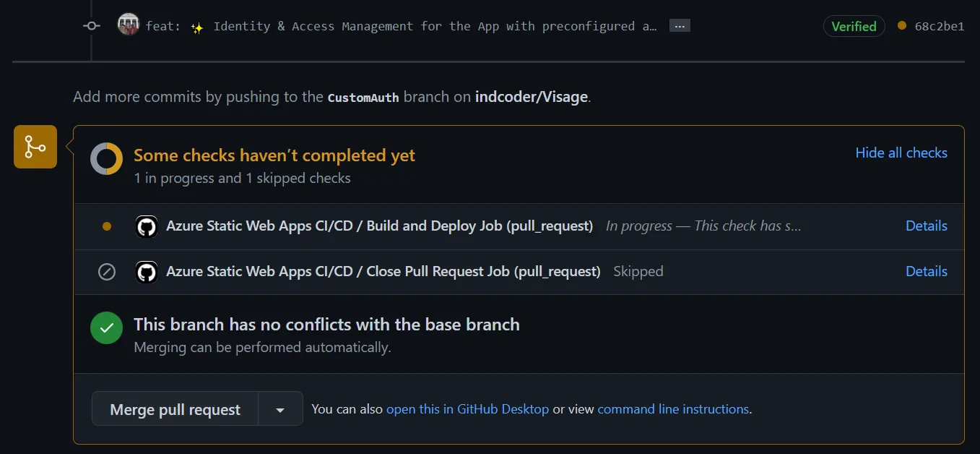Open Details for Close Pull Request Job
The height and width of the screenshot is (454, 980).
pyautogui.click(x=926, y=272)
